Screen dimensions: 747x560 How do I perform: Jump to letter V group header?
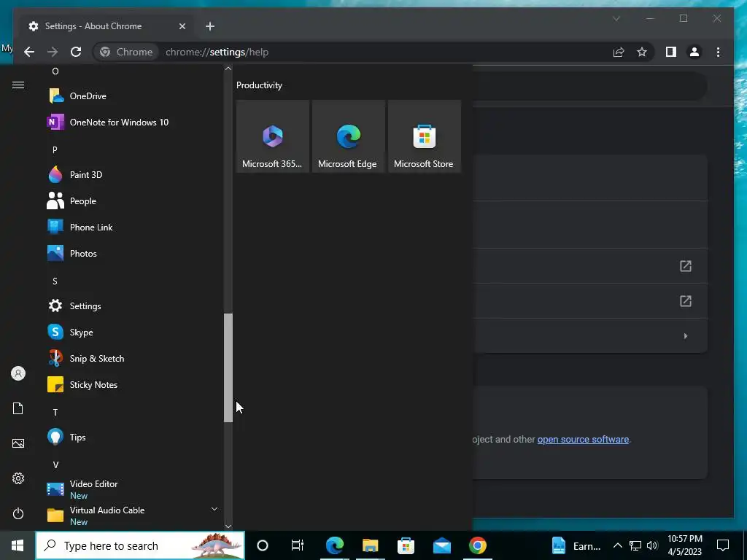click(55, 464)
